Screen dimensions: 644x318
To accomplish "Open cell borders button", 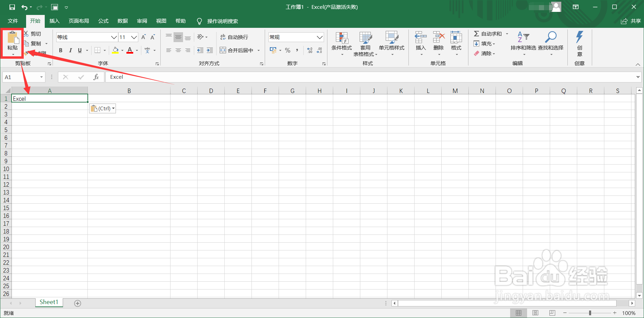I will 98,50.
